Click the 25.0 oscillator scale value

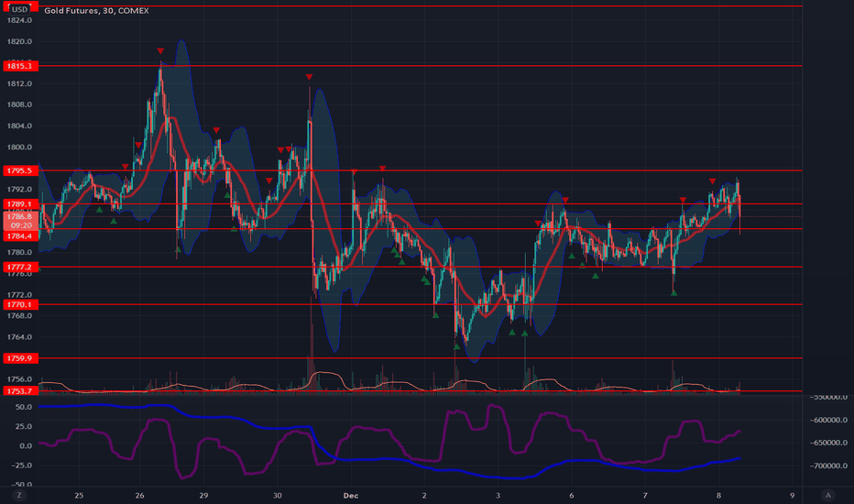[x=24, y=426]
